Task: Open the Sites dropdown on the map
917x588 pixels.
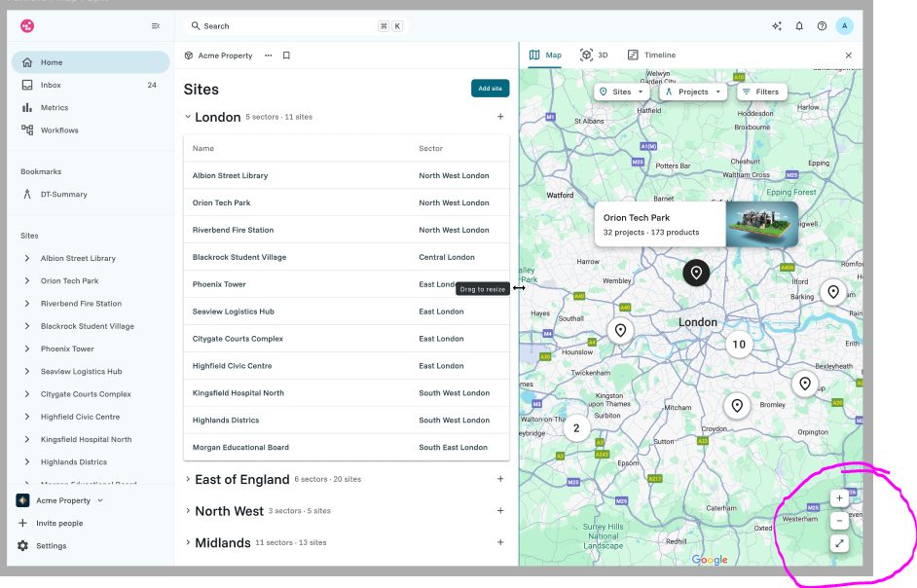Action: pos(622,92)
